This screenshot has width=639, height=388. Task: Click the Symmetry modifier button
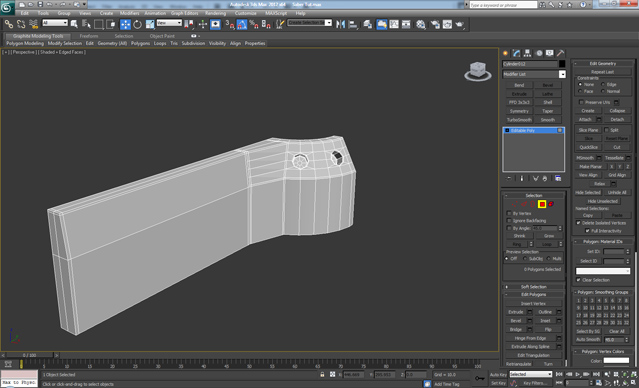pyautogui.click(x=519, y=111)
